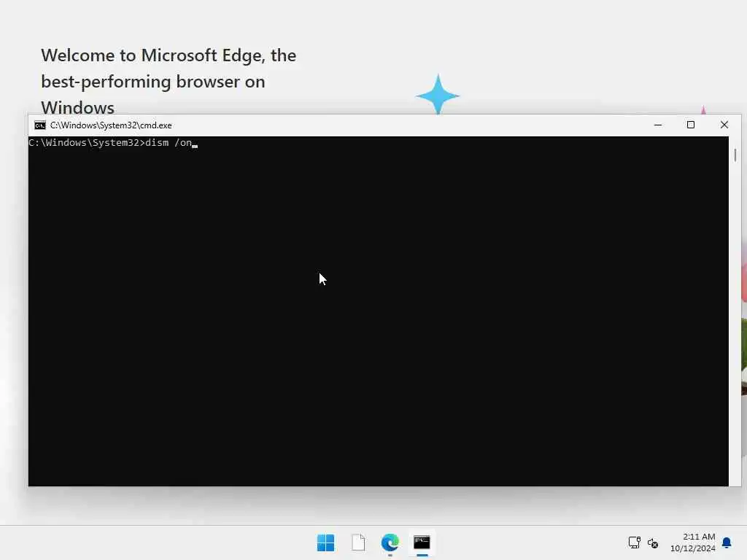Click the muted volume tray icon
Screen dimensions: 747x560
point(653,542)
